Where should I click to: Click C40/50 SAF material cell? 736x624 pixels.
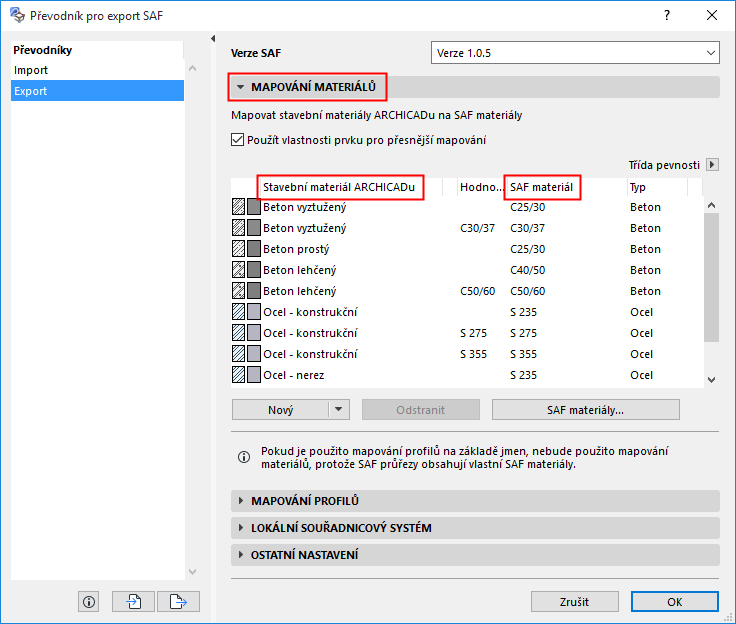[528, 270]
